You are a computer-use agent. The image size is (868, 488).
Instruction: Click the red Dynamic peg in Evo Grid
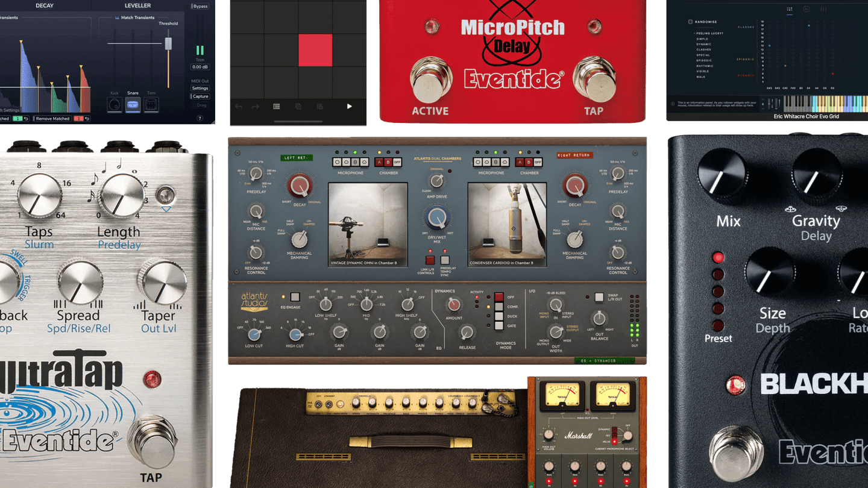[833, 74]
